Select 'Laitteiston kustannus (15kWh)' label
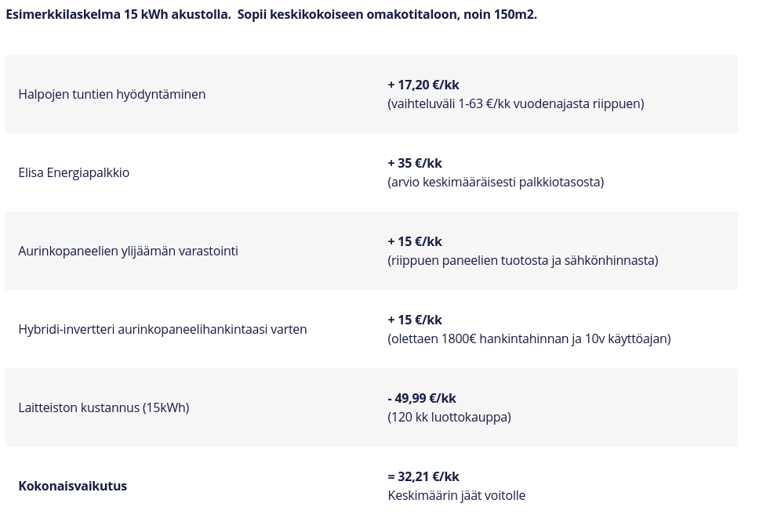763x532 pixels. click(x=104, y=407)
